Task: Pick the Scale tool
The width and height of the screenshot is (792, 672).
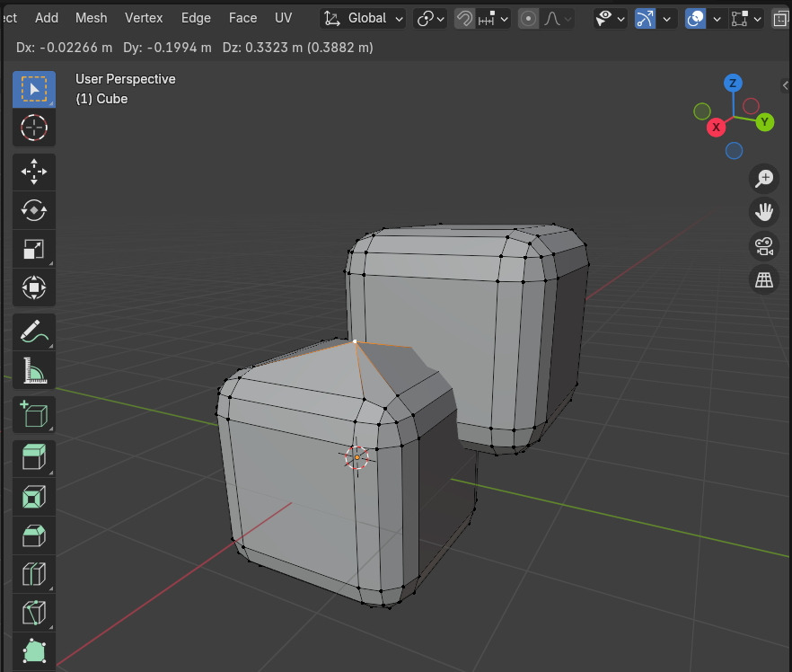Action: [34, 249]
